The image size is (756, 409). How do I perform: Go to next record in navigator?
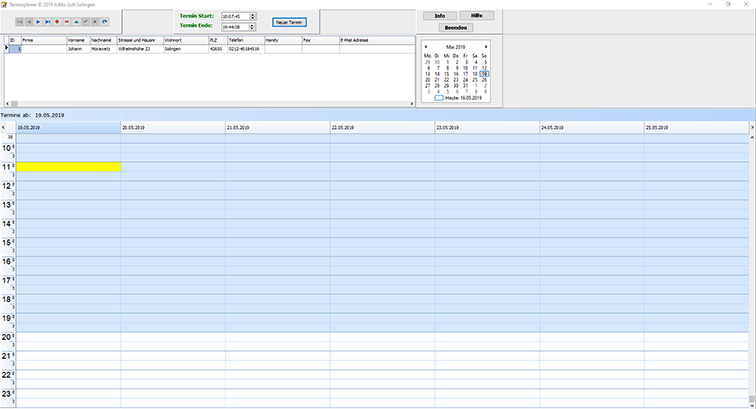tap(37, 20)
